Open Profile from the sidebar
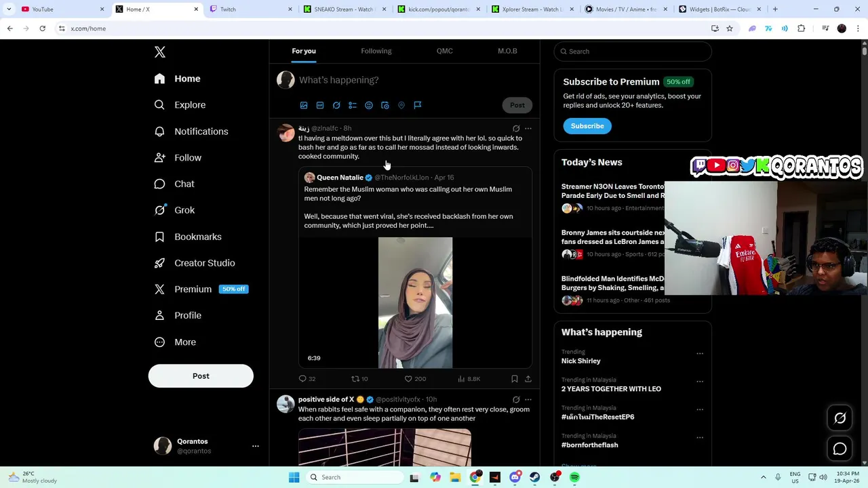The height and width of the screenshot is (488, 868). click(178, 315)
